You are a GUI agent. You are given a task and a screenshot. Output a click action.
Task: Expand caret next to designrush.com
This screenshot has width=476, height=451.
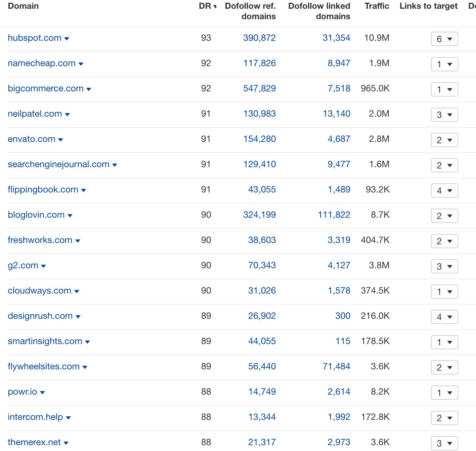point(78,317)
